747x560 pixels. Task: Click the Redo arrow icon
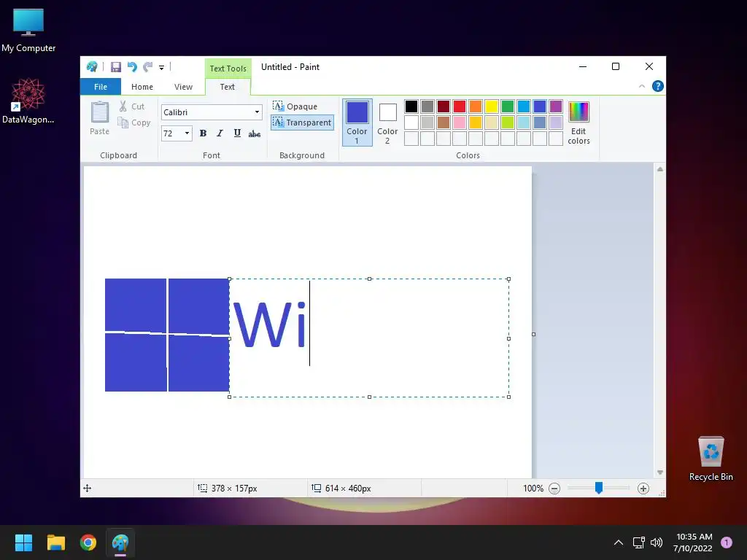pyautogui.click(x=148, y=67)
